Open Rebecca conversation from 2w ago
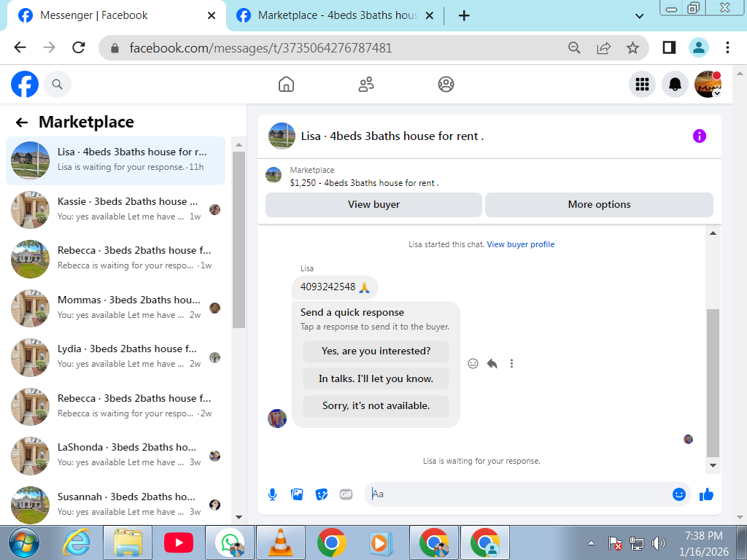The width and height of the screenshot is (747, 560). pyautogui.click(x=115, y=407)
